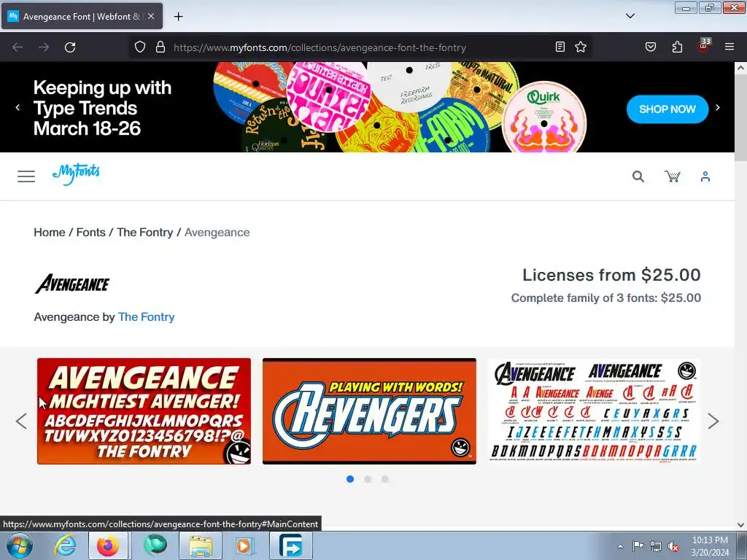View site security via padlock icon
The image size is (747, 560).
(160, 47)
